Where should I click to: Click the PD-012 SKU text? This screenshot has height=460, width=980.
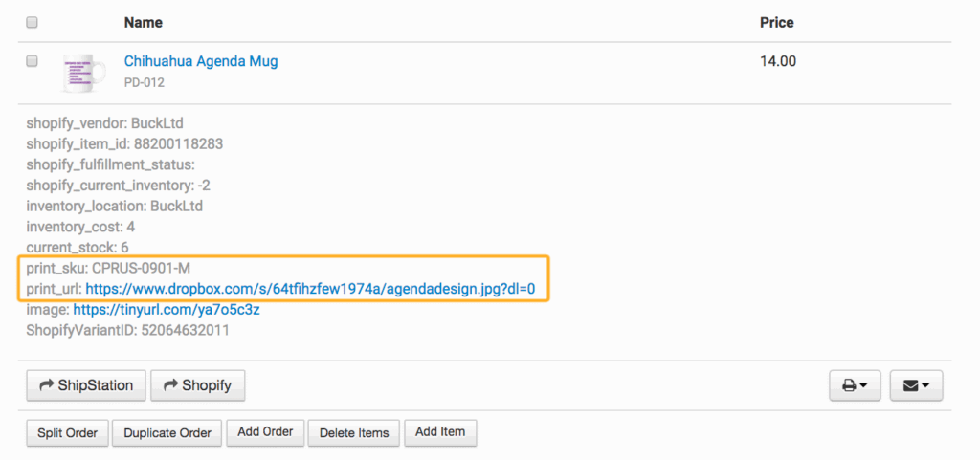pos(145,82)
